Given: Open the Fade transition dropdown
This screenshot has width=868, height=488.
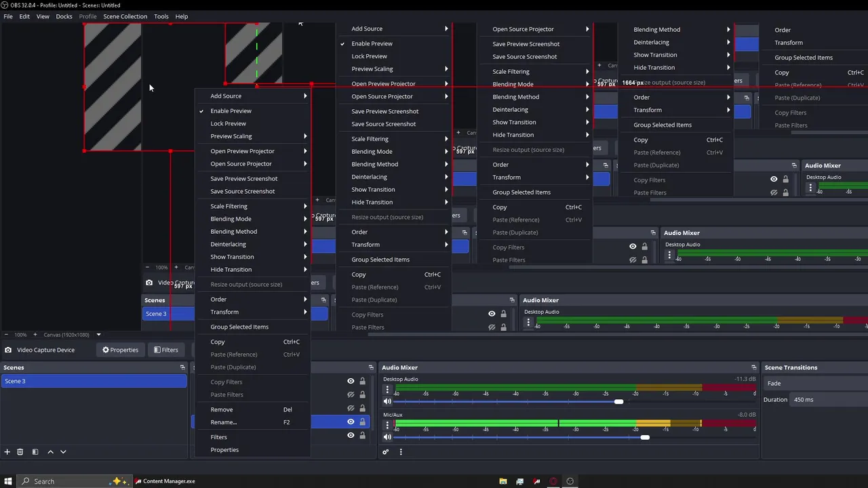Looking at the screenshot, I should point(815,384).
